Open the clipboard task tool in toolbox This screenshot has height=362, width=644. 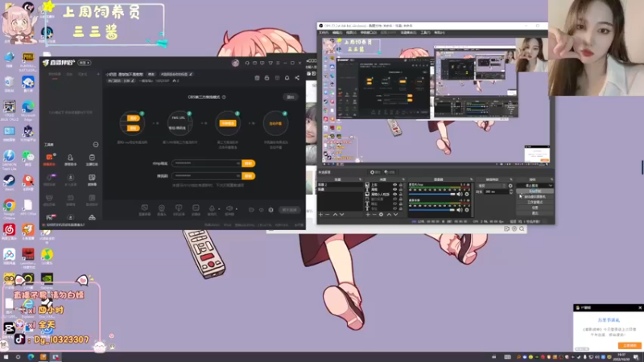[x=92, y=158]
